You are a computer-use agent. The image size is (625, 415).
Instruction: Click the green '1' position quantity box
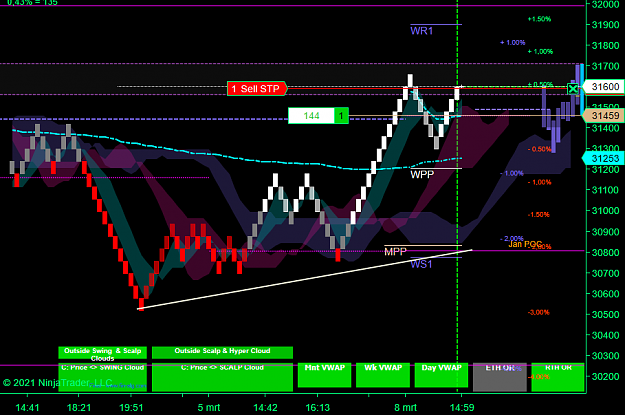pos(341,116)
